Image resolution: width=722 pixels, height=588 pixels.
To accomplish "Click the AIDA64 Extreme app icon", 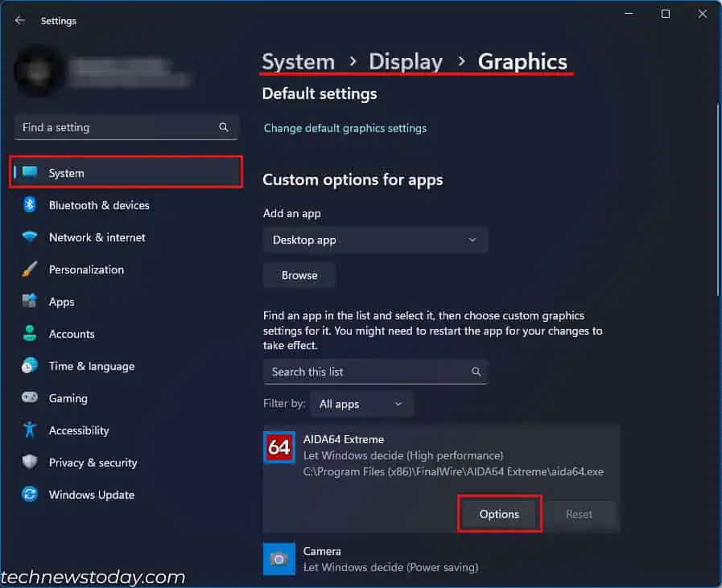I will click(278, 448).
